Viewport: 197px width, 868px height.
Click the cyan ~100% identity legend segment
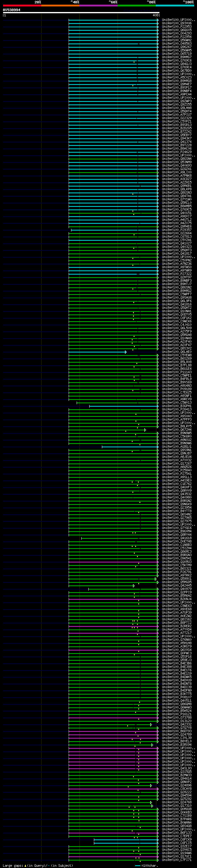click(175, 6)
